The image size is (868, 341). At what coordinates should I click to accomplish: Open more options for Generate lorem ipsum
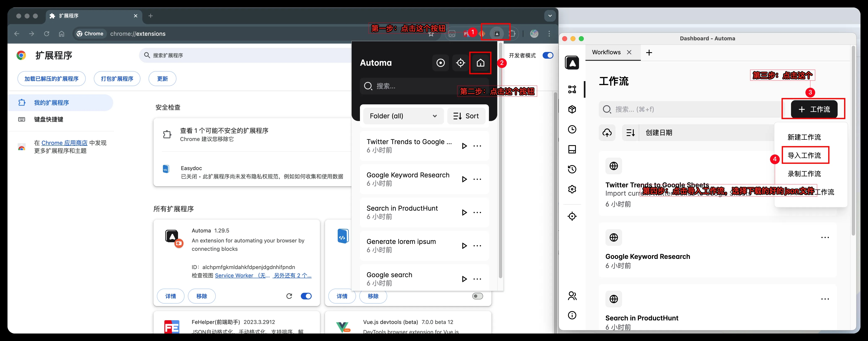tap(477, 246)
